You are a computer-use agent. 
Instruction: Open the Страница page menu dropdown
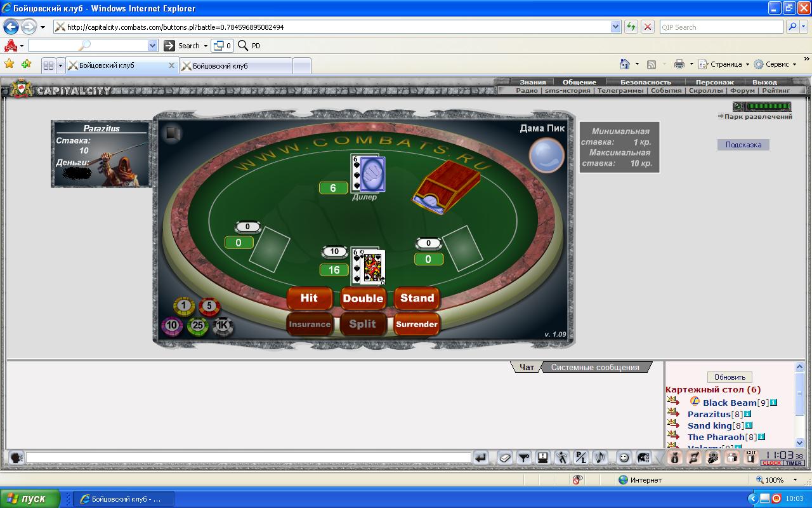coord(723,64)
